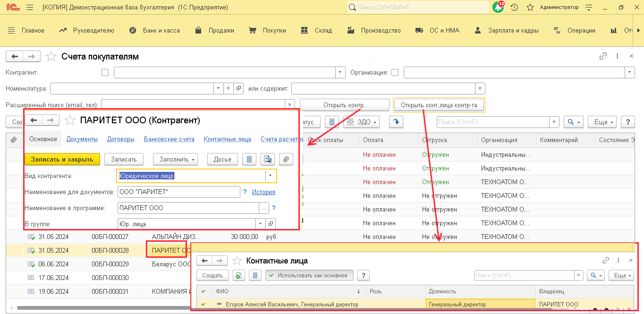Switch to Банковские счета tab
The height and width of the screenshot is (314, 644).
[169, 139]
